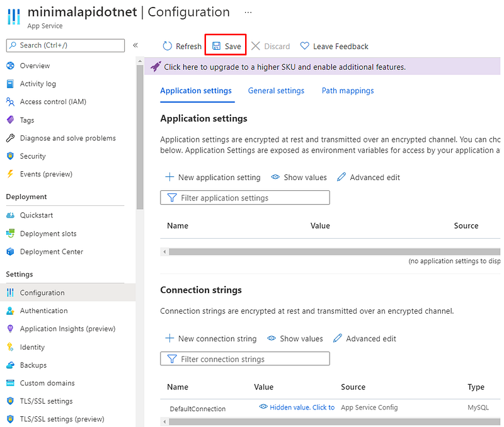
Task: Click the pencil icon for connection strings Advanced edit
Action: coord(338,338)
